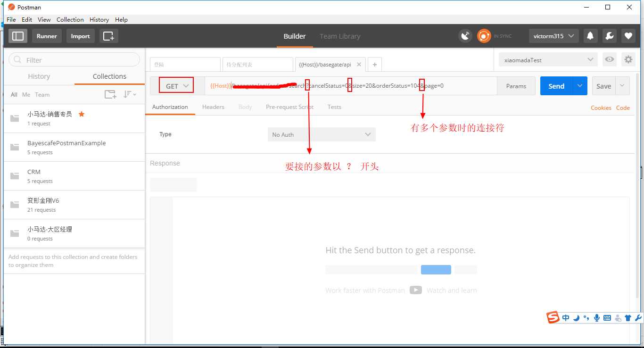Filter collections by All
644x348 pixels.
[14, 94]
